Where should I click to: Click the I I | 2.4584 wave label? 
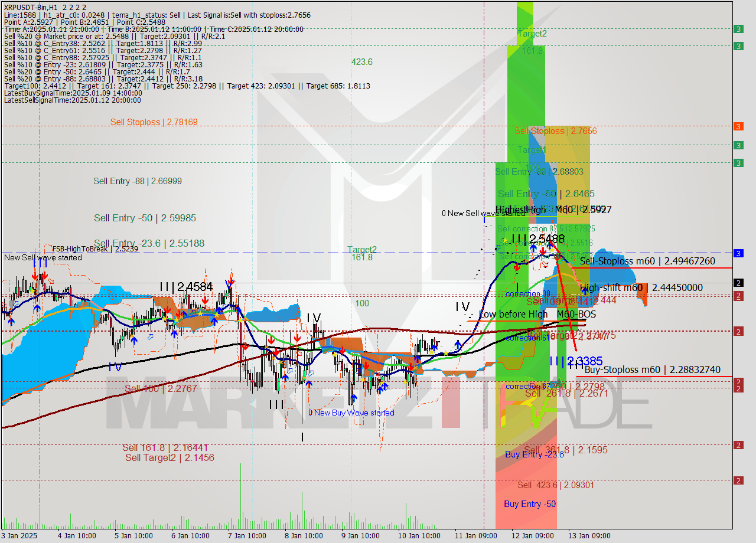(185, 287)
